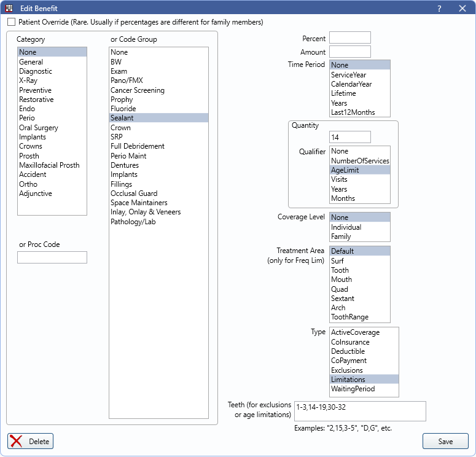476x457 pixels.
Task: Select Deductible in the Type list
Action: pyautogui.click(x=348, y=351)
